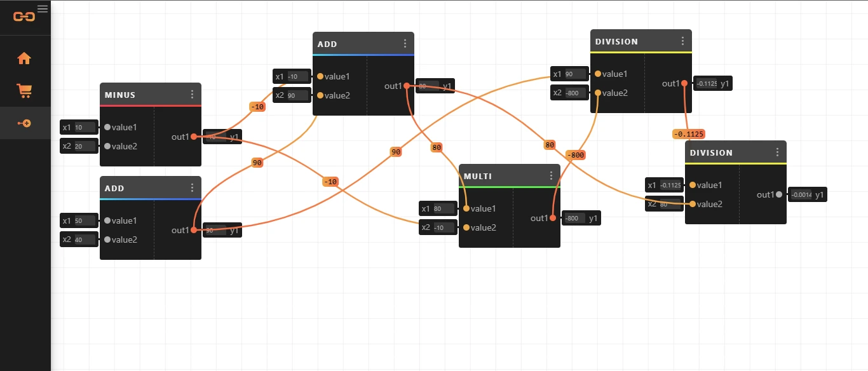Select title bar of DIVISION node outputting -0.0014
This screenshot has height=371, width=868.
736,152
